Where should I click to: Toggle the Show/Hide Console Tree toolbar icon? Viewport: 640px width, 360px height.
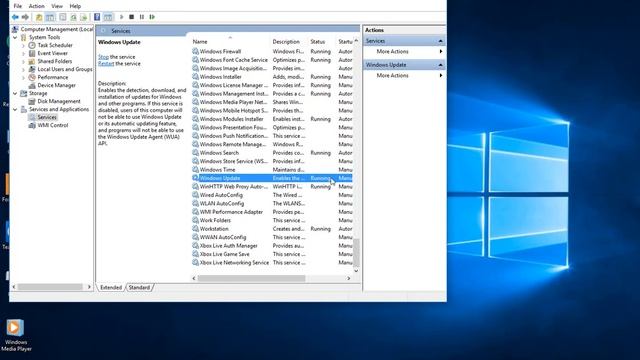50,17
